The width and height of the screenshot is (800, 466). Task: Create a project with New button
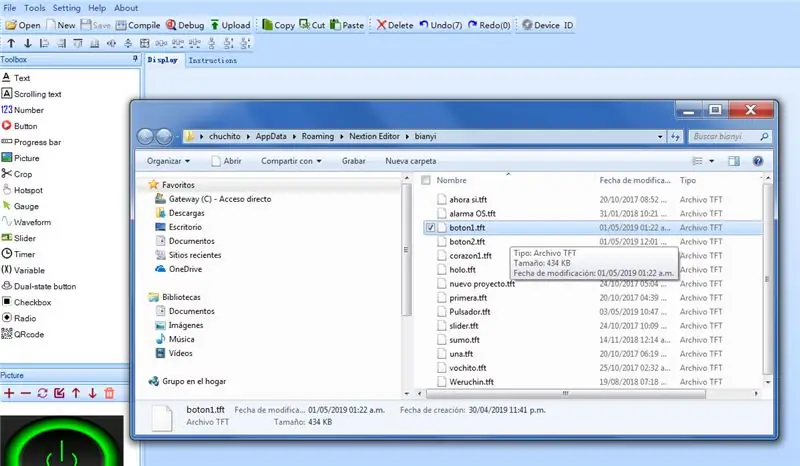tap(61, 25)
